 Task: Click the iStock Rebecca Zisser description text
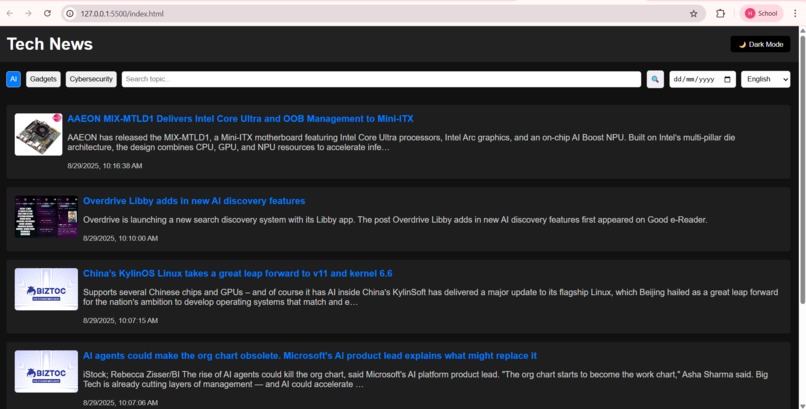[x=425, y=379]
